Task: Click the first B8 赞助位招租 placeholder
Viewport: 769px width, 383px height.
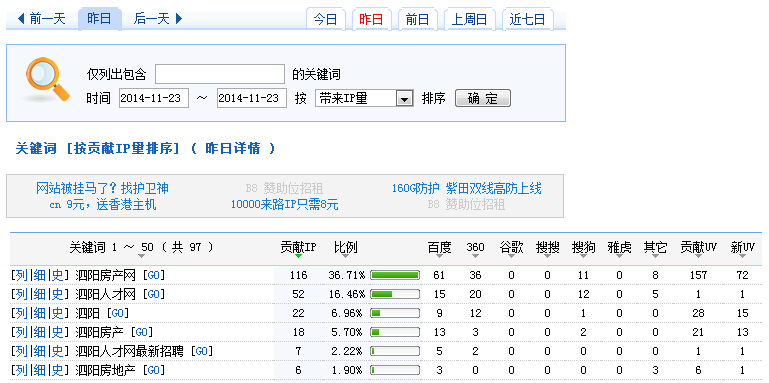Action: click(x=284, y=188)
